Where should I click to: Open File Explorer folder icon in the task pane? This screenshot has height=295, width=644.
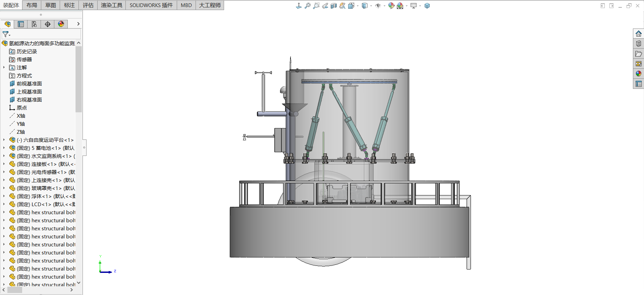pyautogui.click(x=638, y=54)
